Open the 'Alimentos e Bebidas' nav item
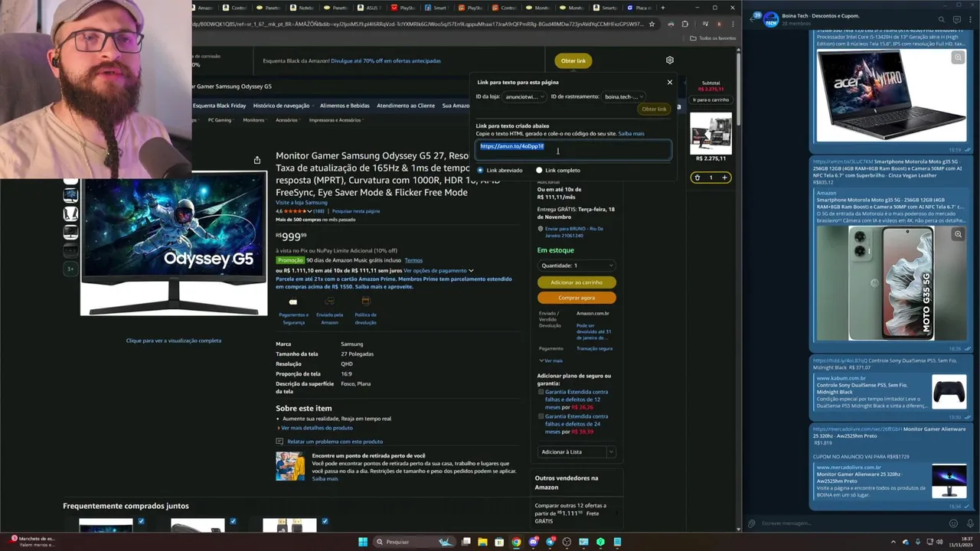 click(x=345, y=106)
